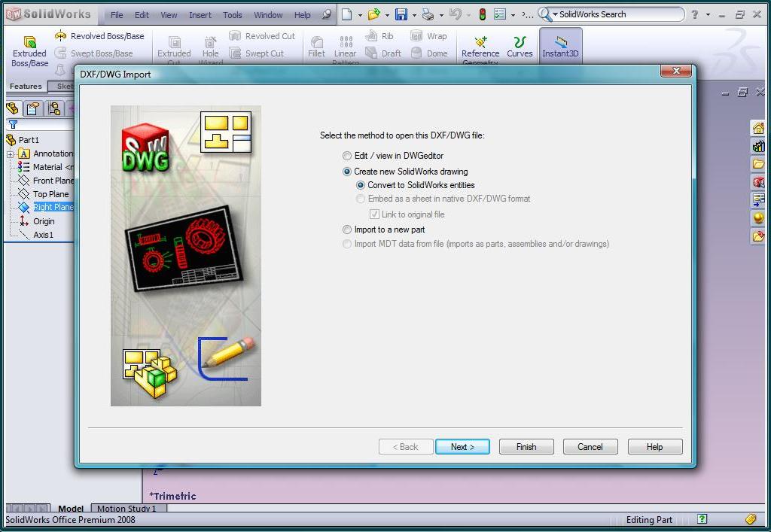This screenshot has width=771, height=532.
Task: Open the File menu
Action: [117, 15]
